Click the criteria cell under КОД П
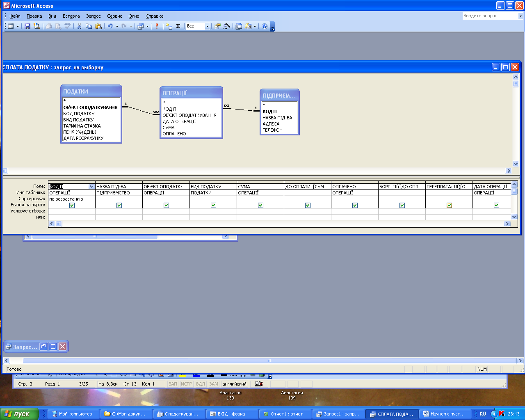525x420 pixels. point(72,211)
